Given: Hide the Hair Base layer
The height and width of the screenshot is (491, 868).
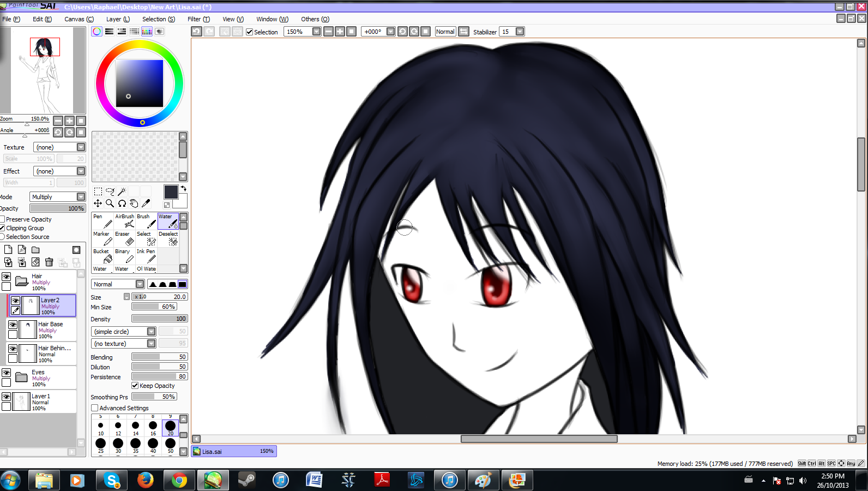Looking at the screenshot, I should pos(13,325).
